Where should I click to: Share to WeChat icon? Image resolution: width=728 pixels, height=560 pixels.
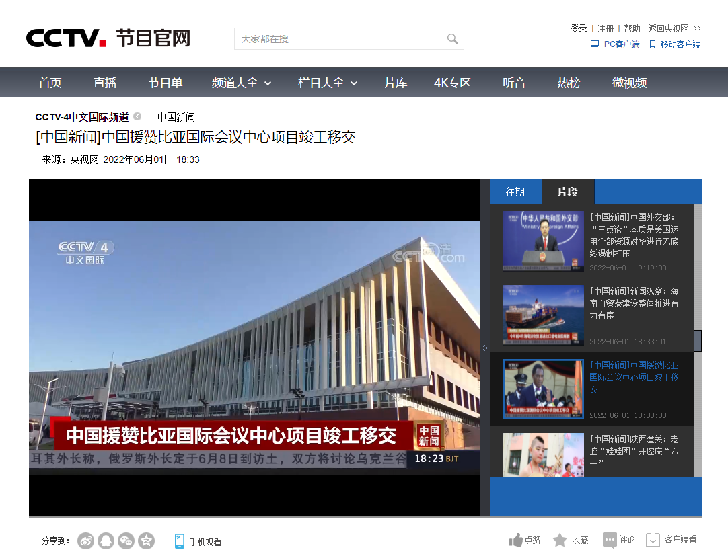(x=126, y=541)
